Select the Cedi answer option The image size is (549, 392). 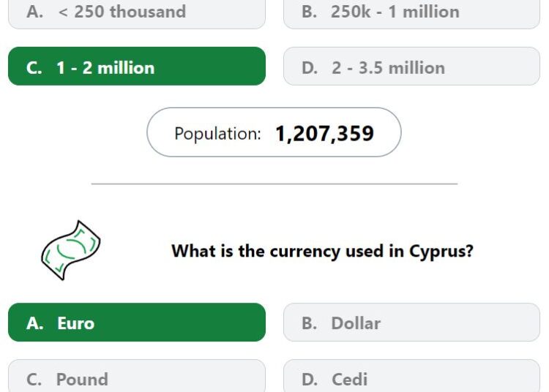pos(411,376)
